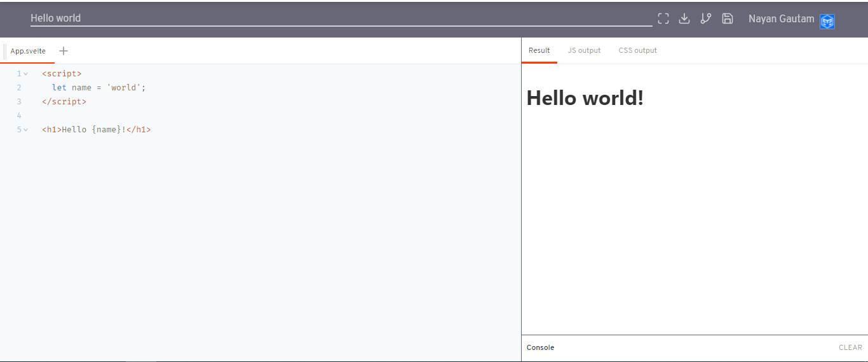
Task: Show the CSS output tab
Action: tap(638, 50)
